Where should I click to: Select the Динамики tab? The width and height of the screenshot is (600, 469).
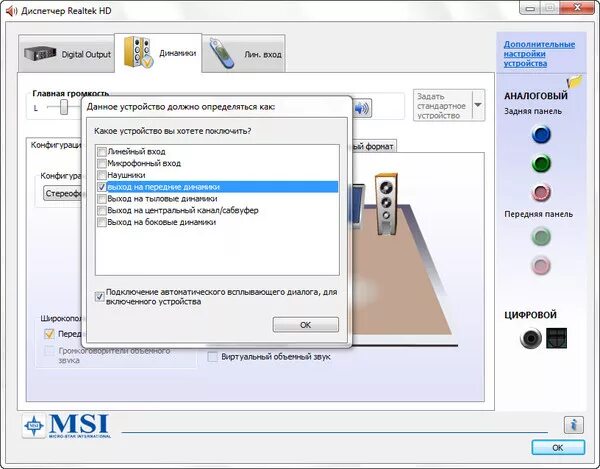point(158,53)
